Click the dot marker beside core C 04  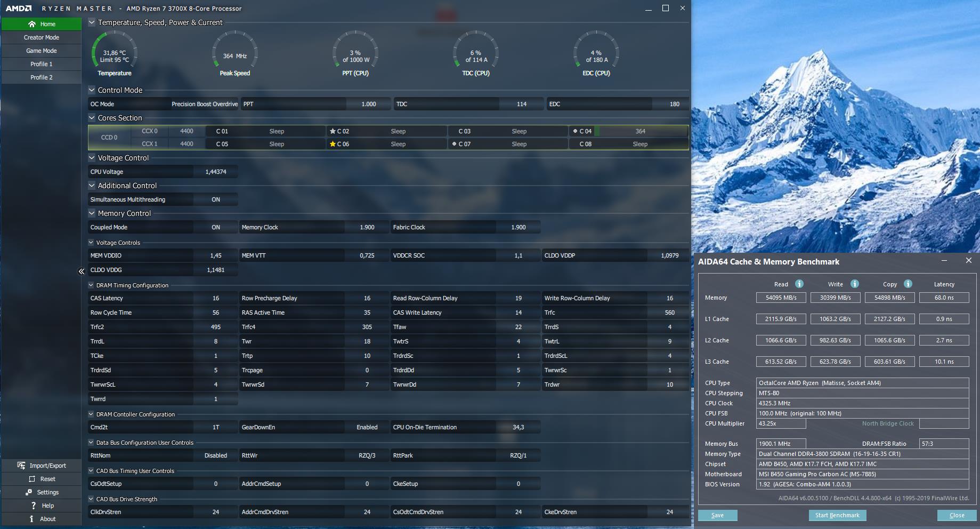click(575, 131)
